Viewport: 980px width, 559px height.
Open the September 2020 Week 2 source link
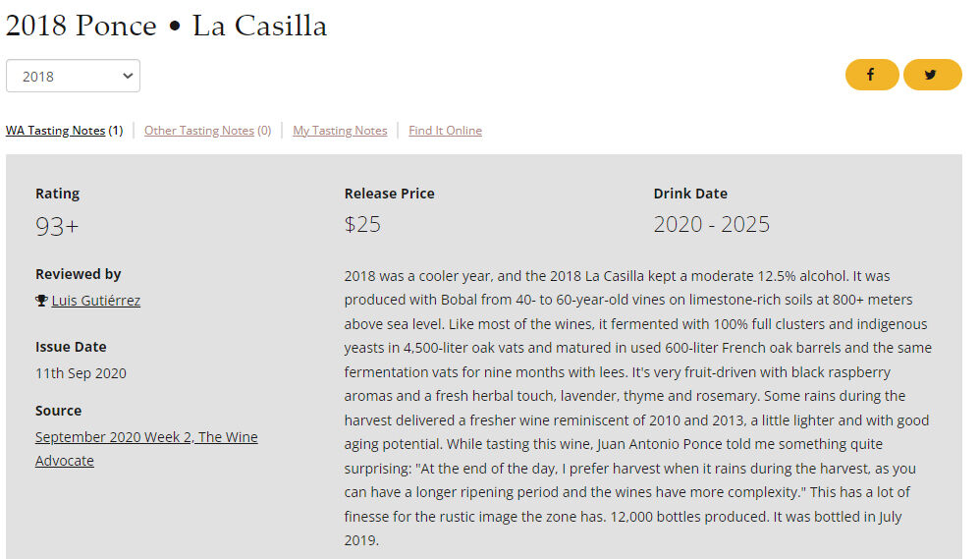click(146, 437)
